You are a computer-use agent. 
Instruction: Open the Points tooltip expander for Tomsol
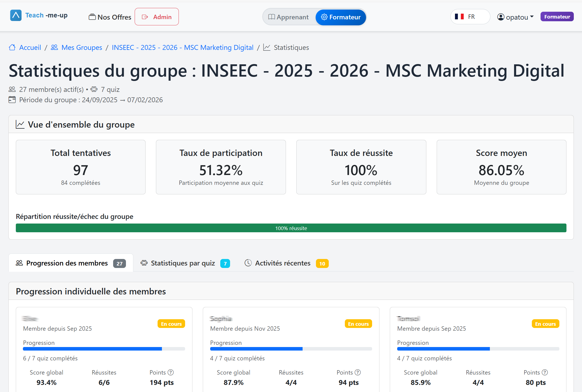tap(545, 372)
